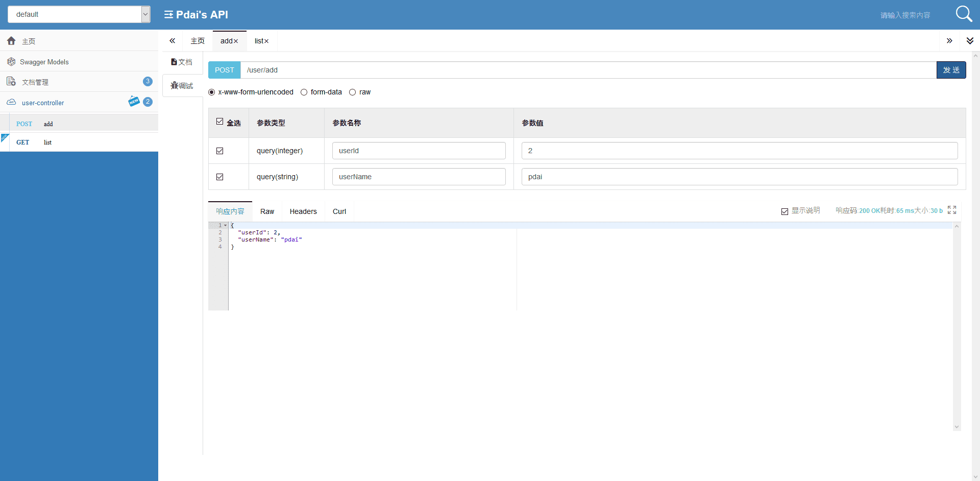The width and height of the screenshot is (980, 481).
Task: Open the 响应内容 response tab
Action: point(230,211)
